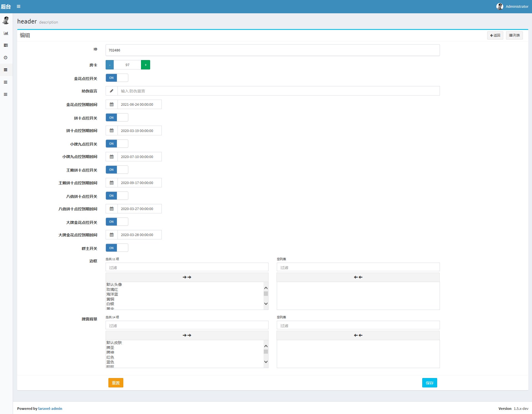This screenshot has height=414, width=532.
Task: Open the server/tasks sidebar icon
Action: (6, 45)
